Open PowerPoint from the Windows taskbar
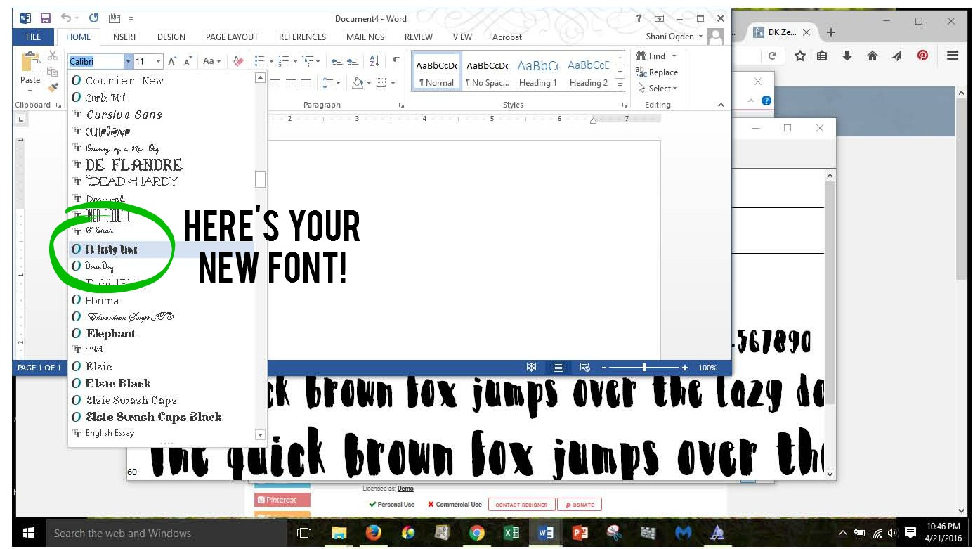980x549 pixels. tap(580, 533)
